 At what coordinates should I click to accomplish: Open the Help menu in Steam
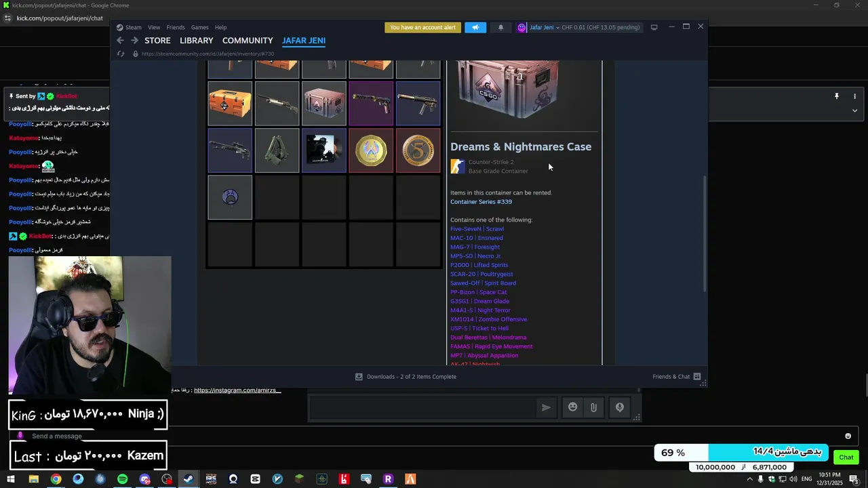tap(220, 28)
